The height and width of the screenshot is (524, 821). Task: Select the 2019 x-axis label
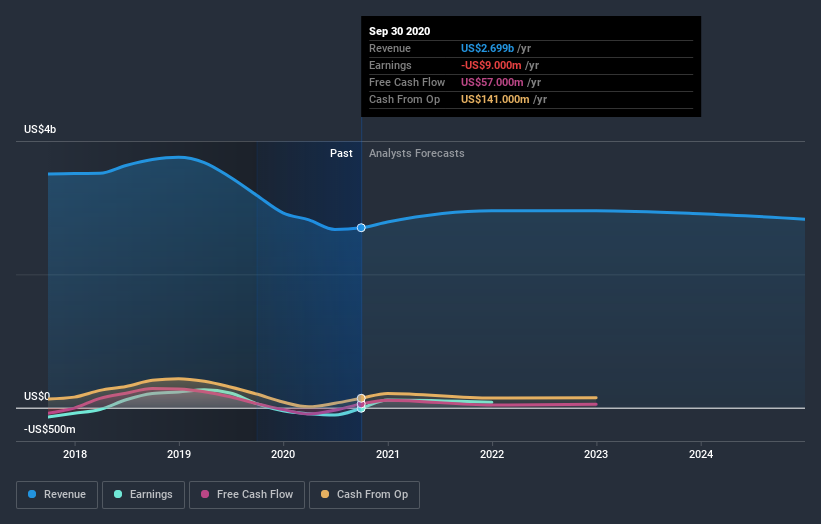pyautogui.click(x=179, y=454)
